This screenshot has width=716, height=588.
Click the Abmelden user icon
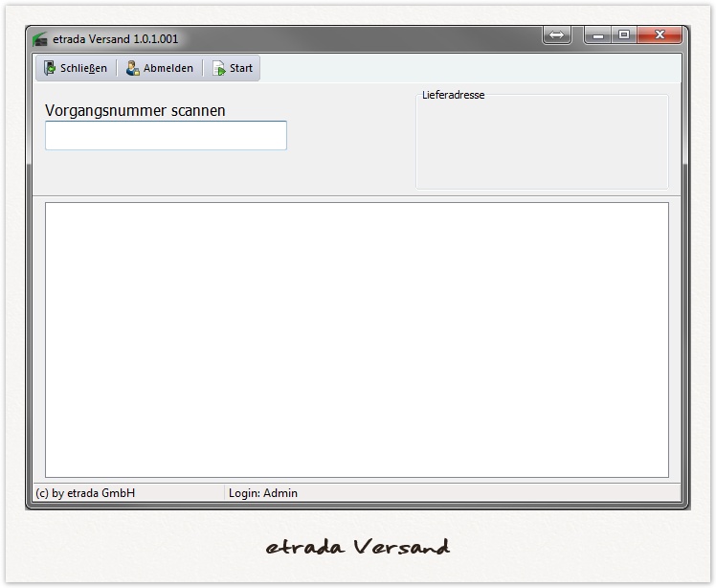(x=133, y=68)
